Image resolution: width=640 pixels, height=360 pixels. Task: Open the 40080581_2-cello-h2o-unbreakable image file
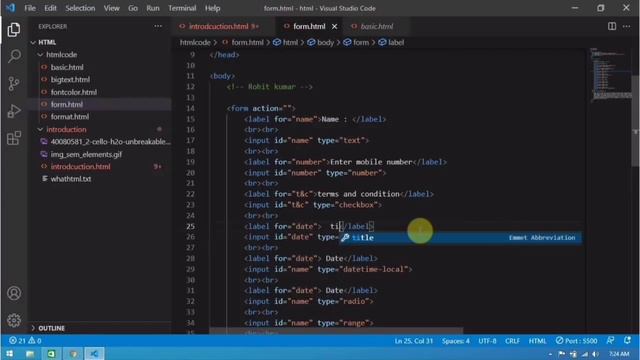tap(110, 142)
